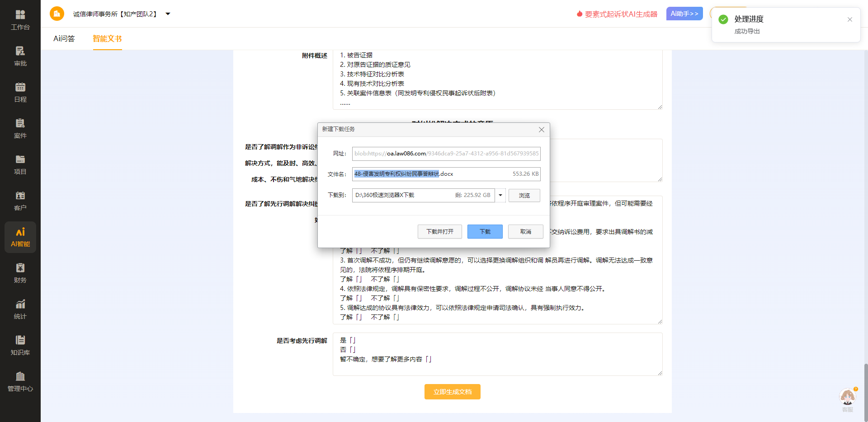Switch to the 智能文书 tab

click(x=107, y=39)
